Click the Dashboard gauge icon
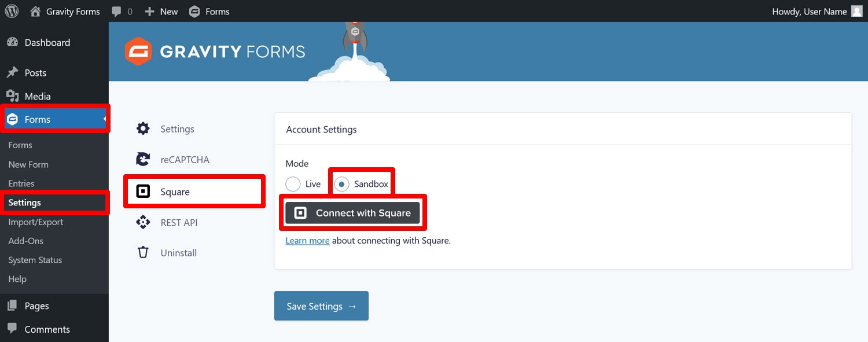 coord(12,42)
